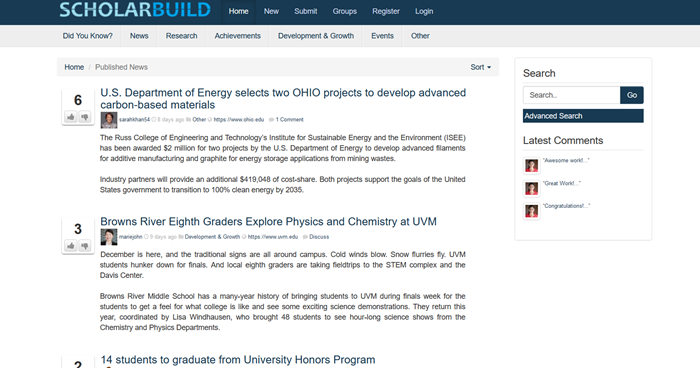Visit the https://www.uvm.edu source link

click(x=273, y=237)
